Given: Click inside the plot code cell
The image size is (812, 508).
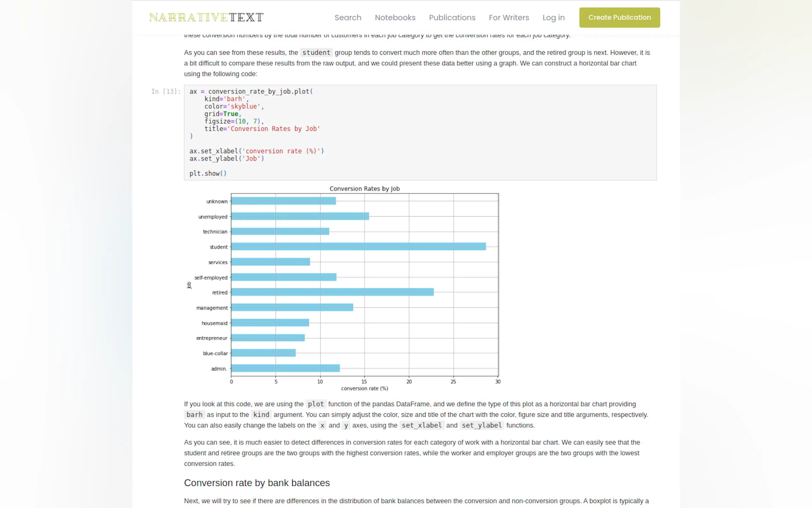Looking at the screenshot, I should [420, 132].
